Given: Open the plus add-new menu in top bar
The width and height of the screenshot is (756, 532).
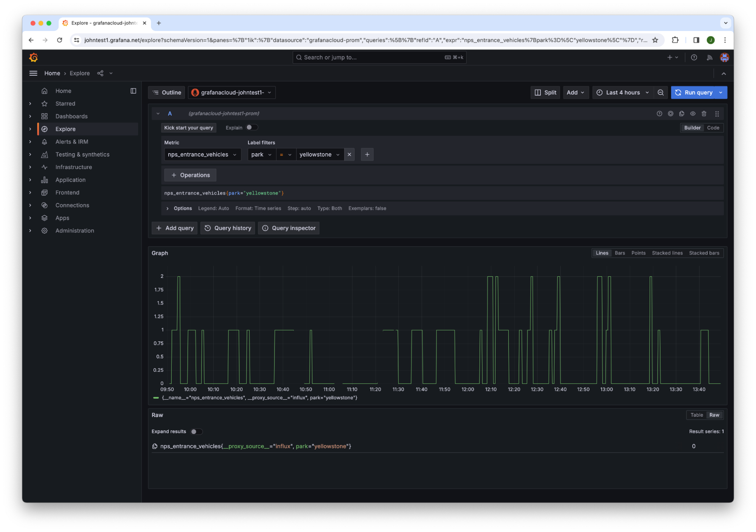Looking at the screenshot, I should pyautogui.click(x=673, y=57).
